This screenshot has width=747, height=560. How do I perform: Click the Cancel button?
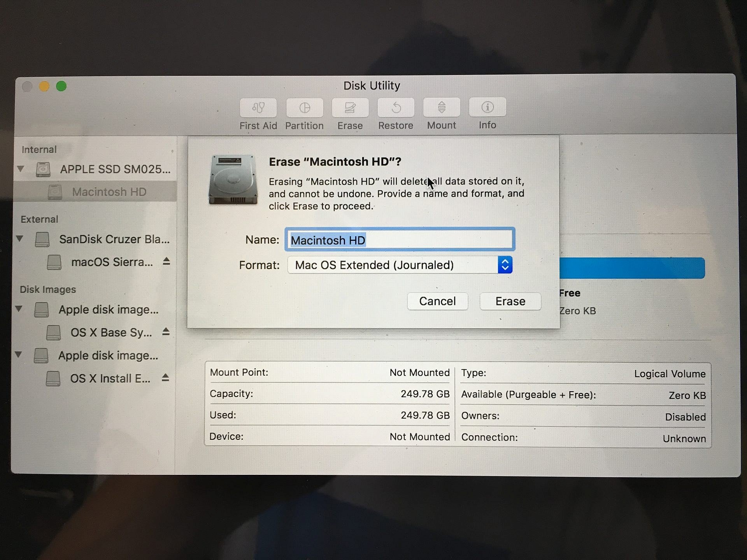coord(437,301)
